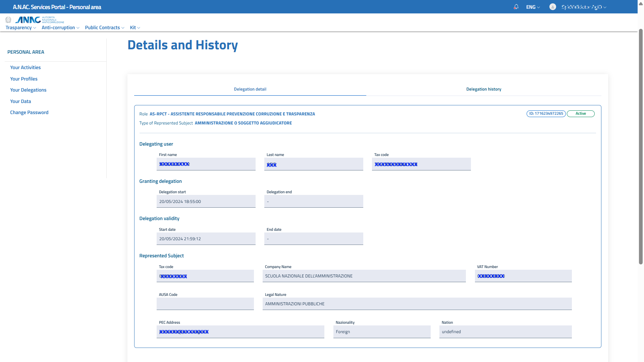Open the Kit menu
This screenshot has width=644, height=362.
(135, 28)
